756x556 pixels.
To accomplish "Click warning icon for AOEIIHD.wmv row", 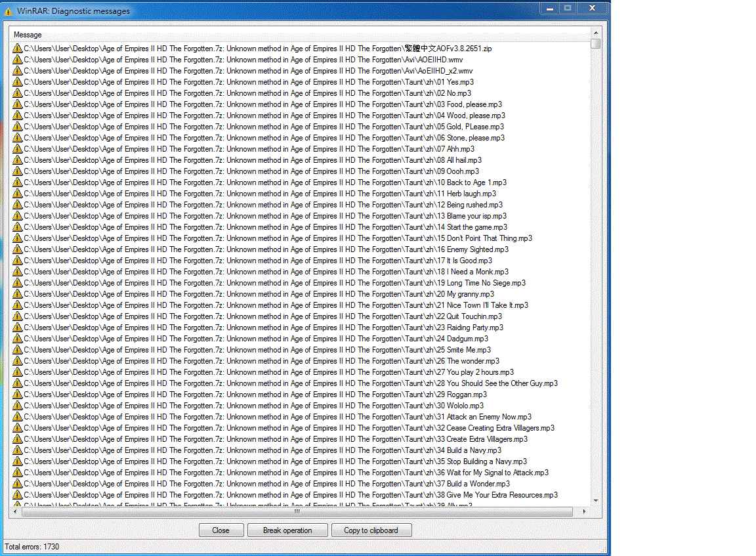I will tap(17, 59).
